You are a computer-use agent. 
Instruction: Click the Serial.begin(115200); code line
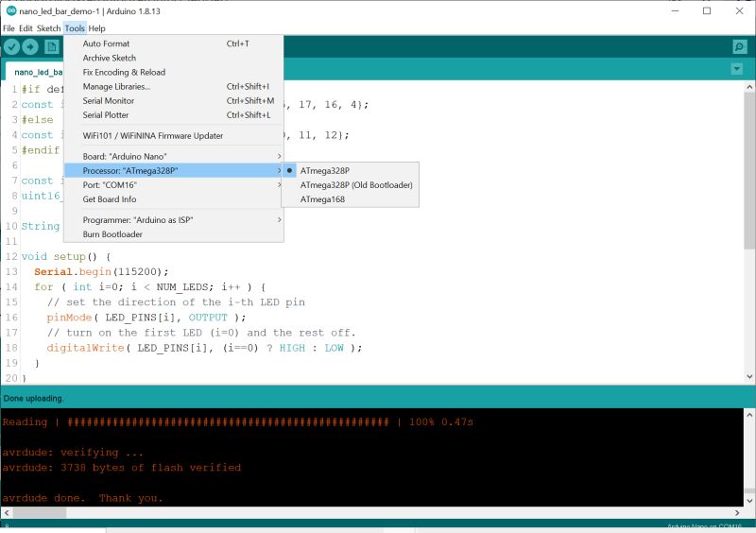click(x=101, y=271)
